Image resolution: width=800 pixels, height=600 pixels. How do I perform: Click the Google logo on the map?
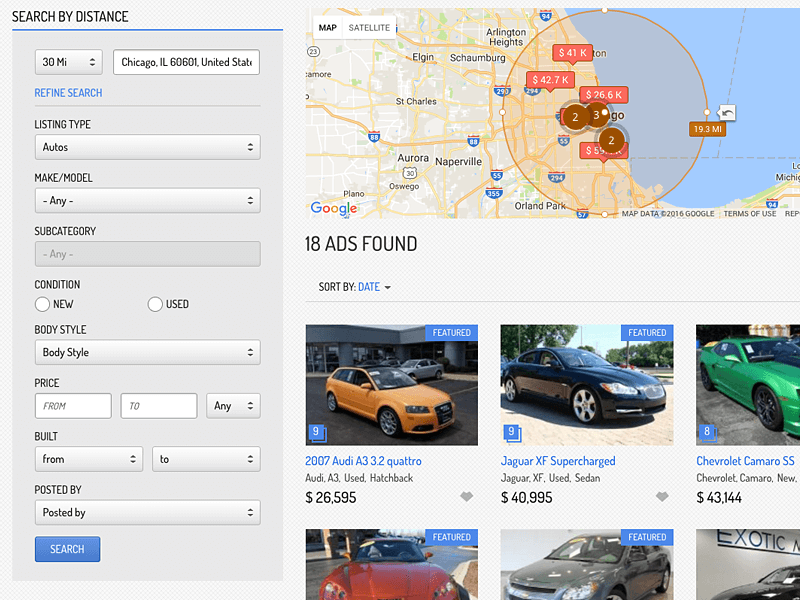tap(334, 208)
